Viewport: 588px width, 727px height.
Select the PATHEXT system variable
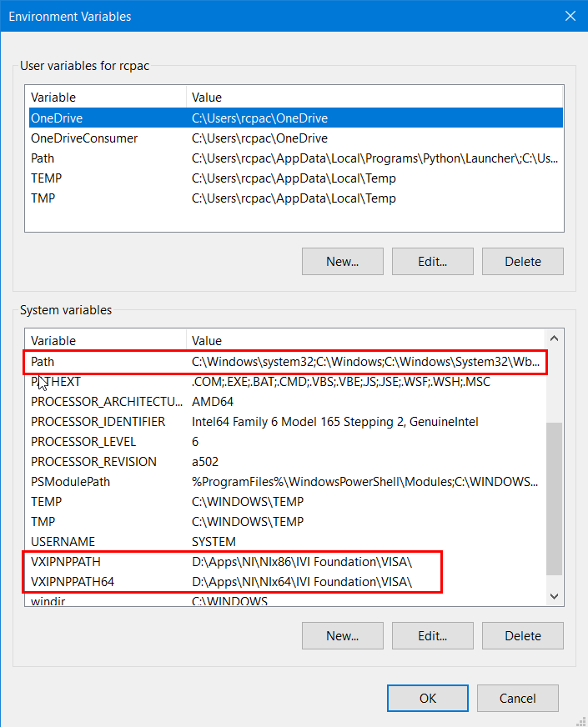[285, 382]
